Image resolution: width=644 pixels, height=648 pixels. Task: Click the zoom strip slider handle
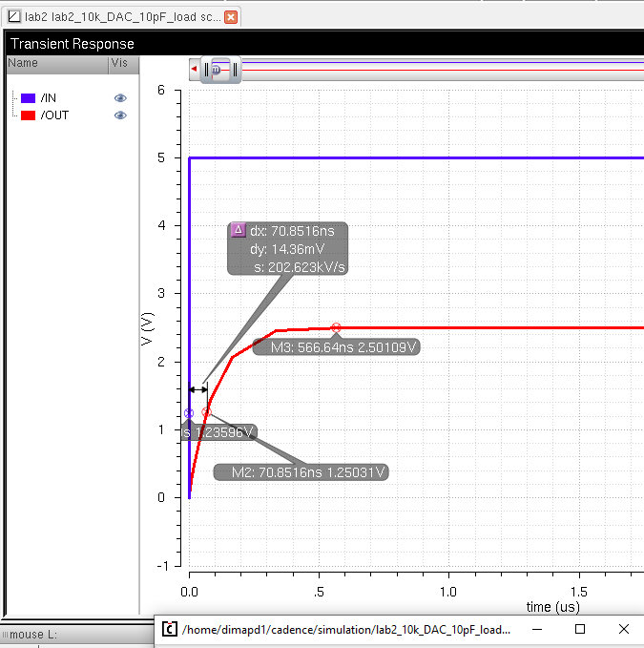[x=222, y=70]
